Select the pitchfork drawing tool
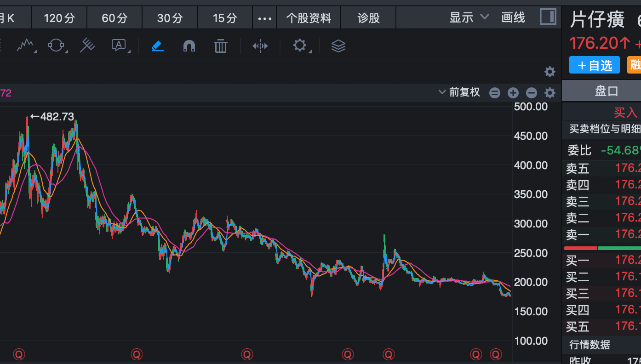This screenshot has width=641, height=364. [87, 45]
